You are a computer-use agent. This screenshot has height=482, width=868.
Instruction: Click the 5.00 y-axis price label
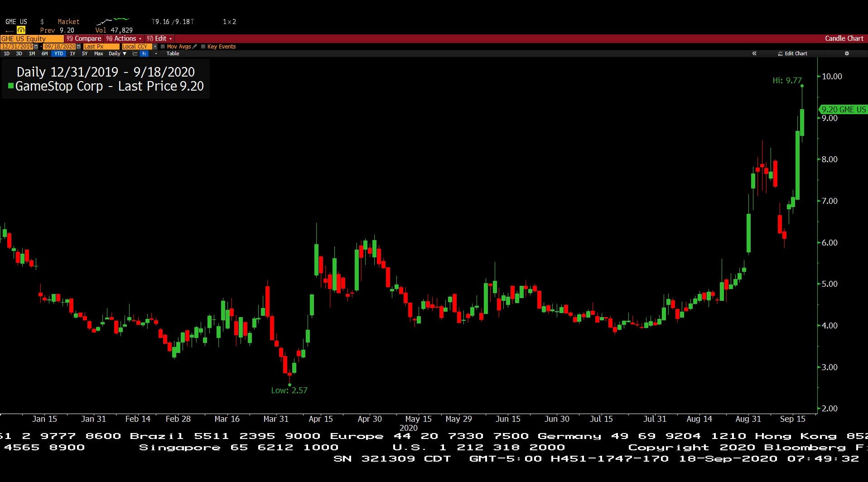click(829, 284)
